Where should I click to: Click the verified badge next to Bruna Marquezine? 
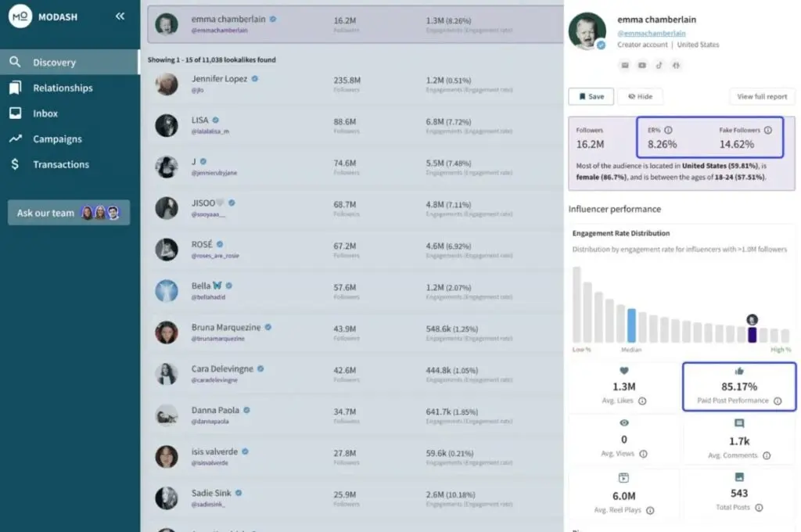268,327
